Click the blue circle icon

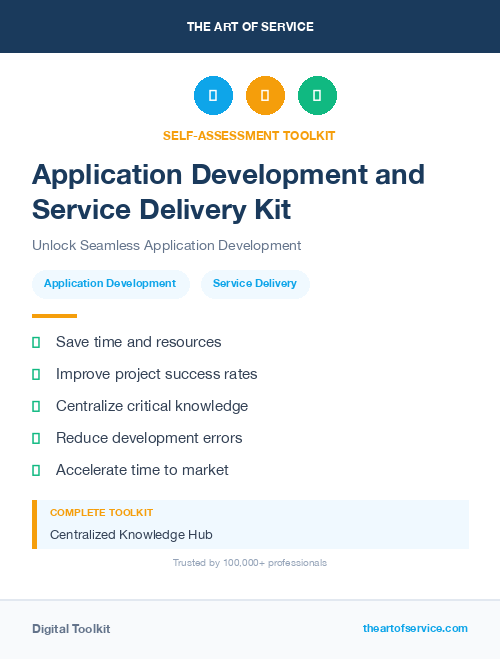click(213, 95)
